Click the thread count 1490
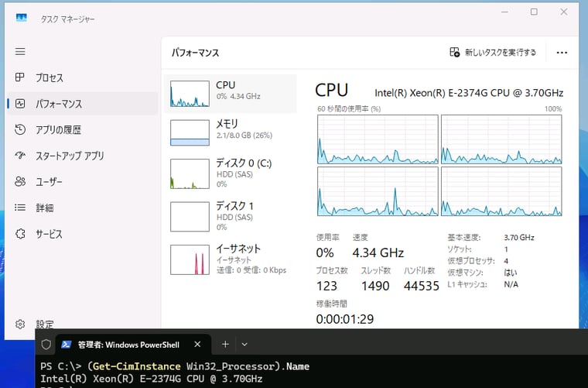This screenshot has width=588, height=388. pos(375,286)
